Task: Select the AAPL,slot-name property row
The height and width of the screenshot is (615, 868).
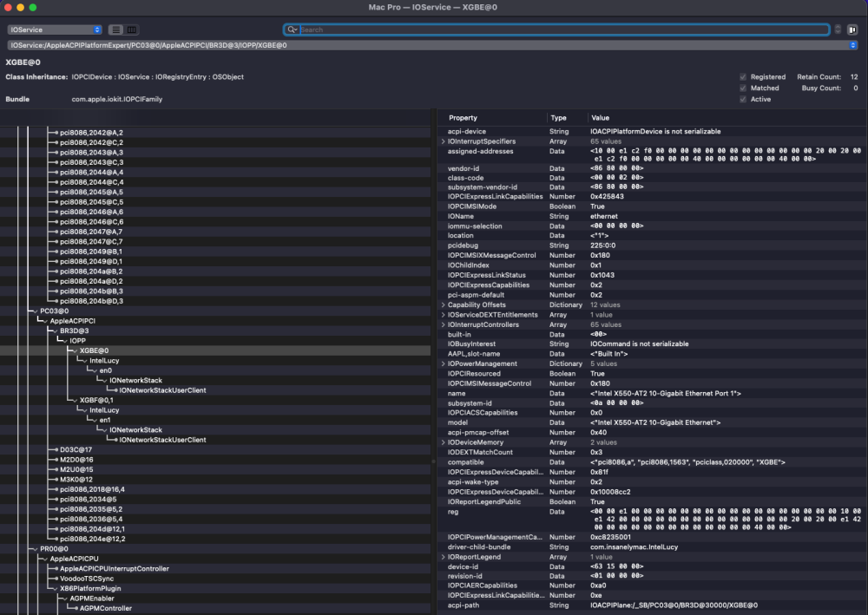Action: [x=652, y=354]
